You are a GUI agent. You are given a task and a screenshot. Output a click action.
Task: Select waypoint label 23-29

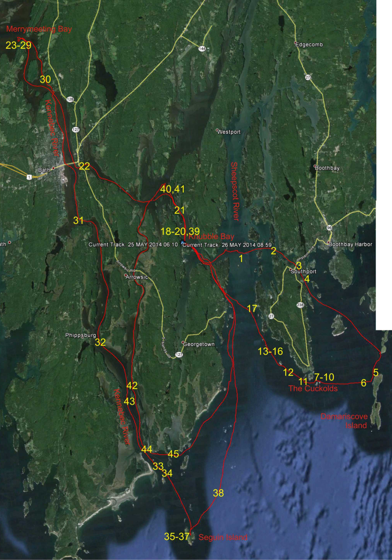click(x=18, y=45)
